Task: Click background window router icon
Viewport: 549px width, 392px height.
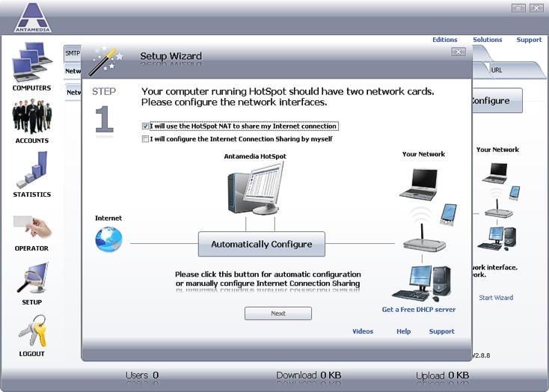Action: point(499,209)
